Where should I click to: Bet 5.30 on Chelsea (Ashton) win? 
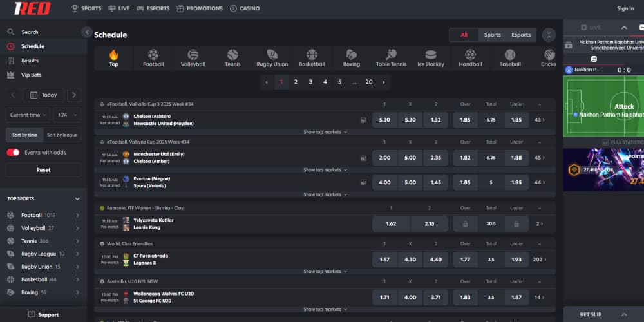[384, 120]
